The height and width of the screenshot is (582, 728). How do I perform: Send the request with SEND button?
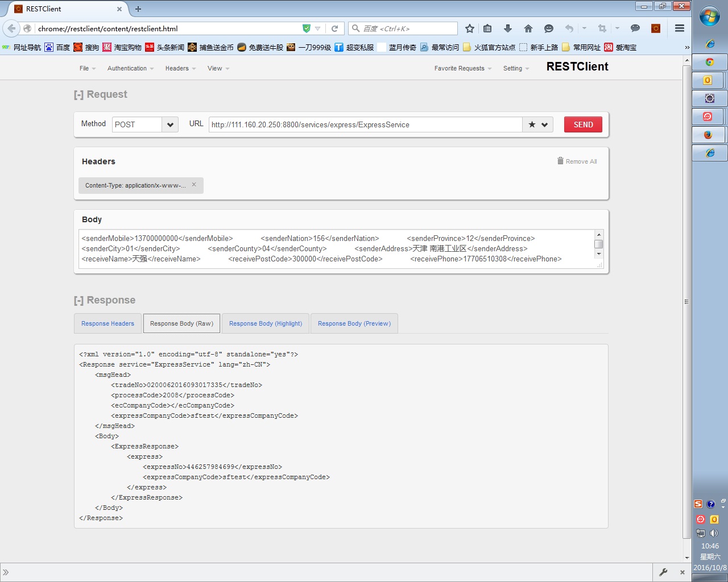click(583, 124)
